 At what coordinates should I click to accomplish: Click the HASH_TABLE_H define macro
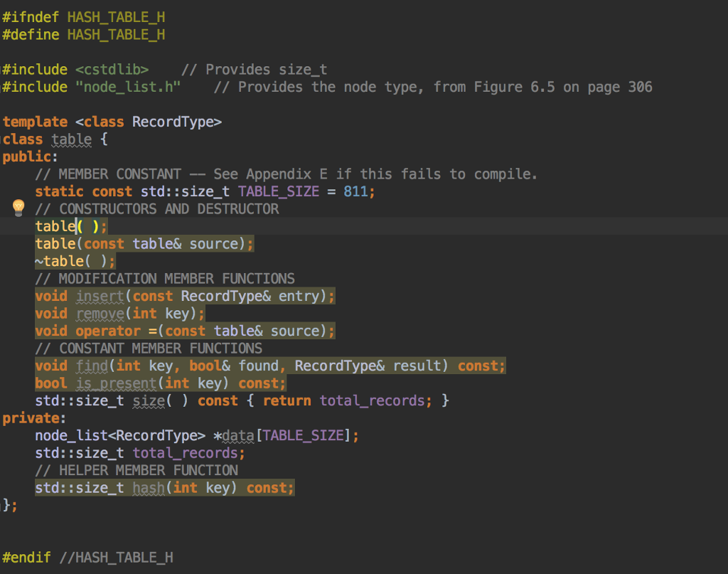pyautogui.click(x=115, y=34)
